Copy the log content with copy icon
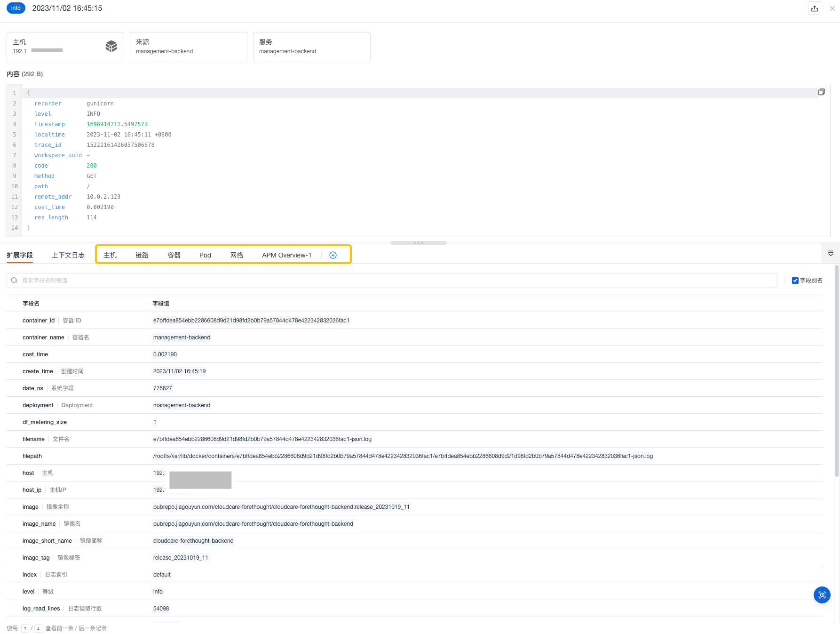Screen dimensions: 840x634 coord(821,92)
